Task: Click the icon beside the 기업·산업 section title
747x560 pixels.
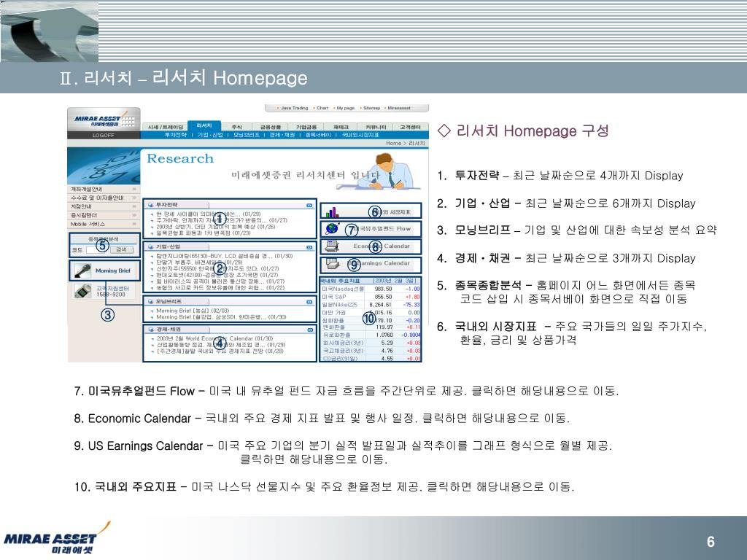Action: click(151, 246)
